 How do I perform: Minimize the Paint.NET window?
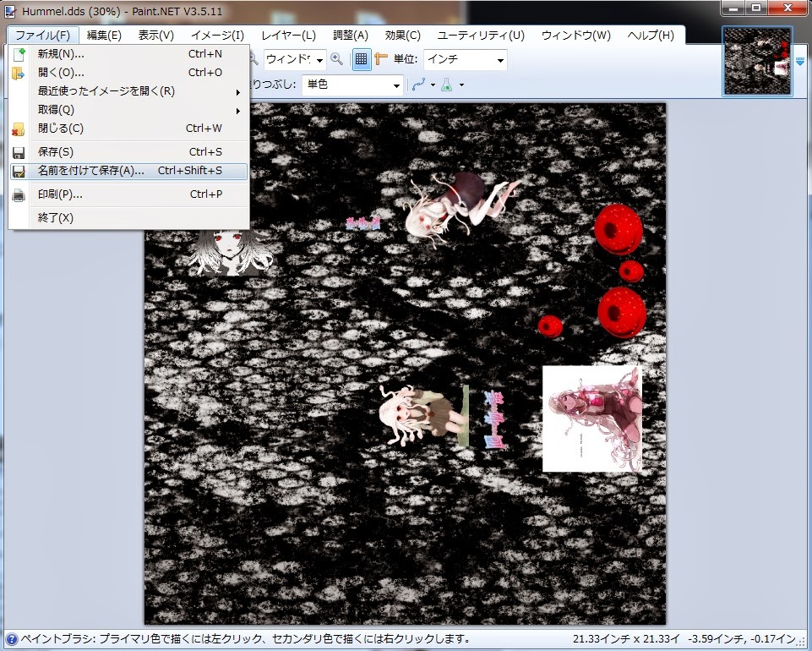point(733,8)
